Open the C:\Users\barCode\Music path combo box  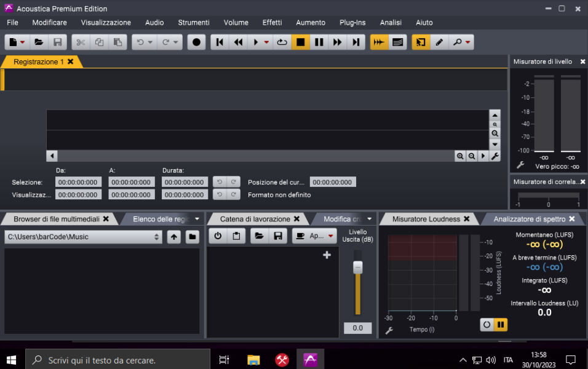click(83, 237)
